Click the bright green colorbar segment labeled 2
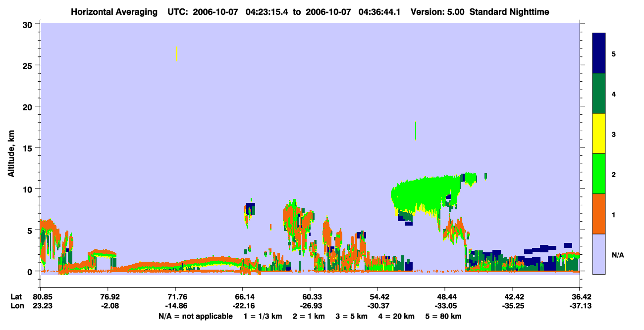 click(599, 174)
